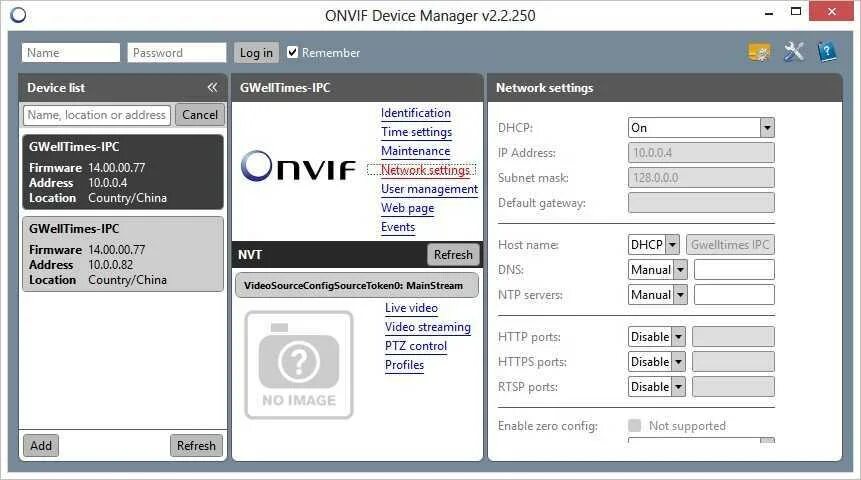Click the HTTPS ports value field
The height and width of the screenshot is (480, 861).
click(x=733, y=362)
